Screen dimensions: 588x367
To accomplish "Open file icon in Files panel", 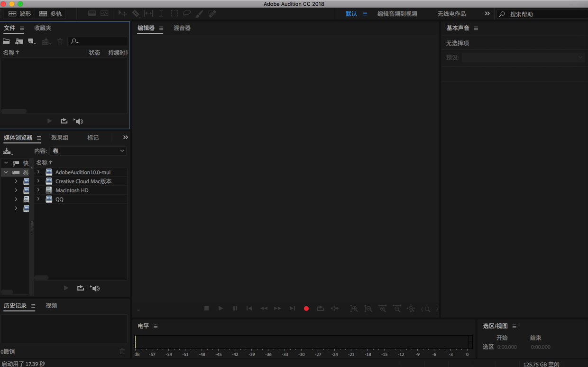I will (7, 41).
